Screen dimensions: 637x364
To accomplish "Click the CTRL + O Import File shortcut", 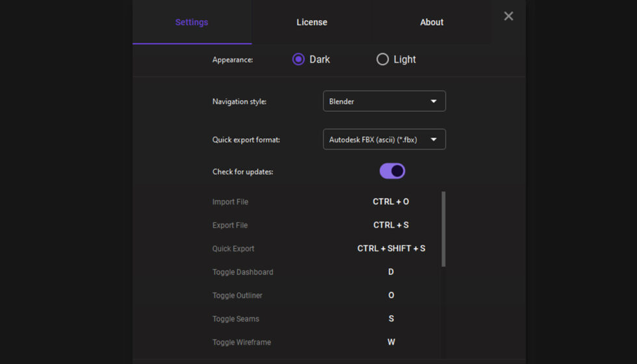I will pyautogui.click(x=391, y=201).
